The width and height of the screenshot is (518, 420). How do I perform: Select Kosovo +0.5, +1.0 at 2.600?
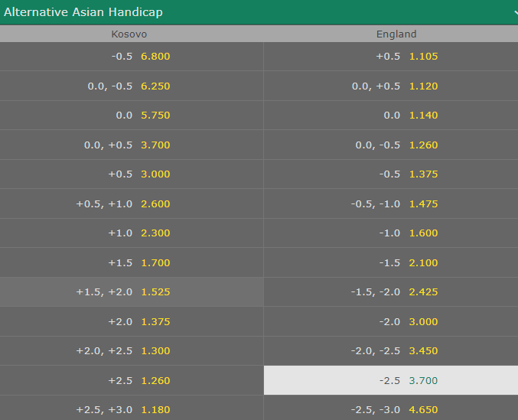[x=132, y=203]
